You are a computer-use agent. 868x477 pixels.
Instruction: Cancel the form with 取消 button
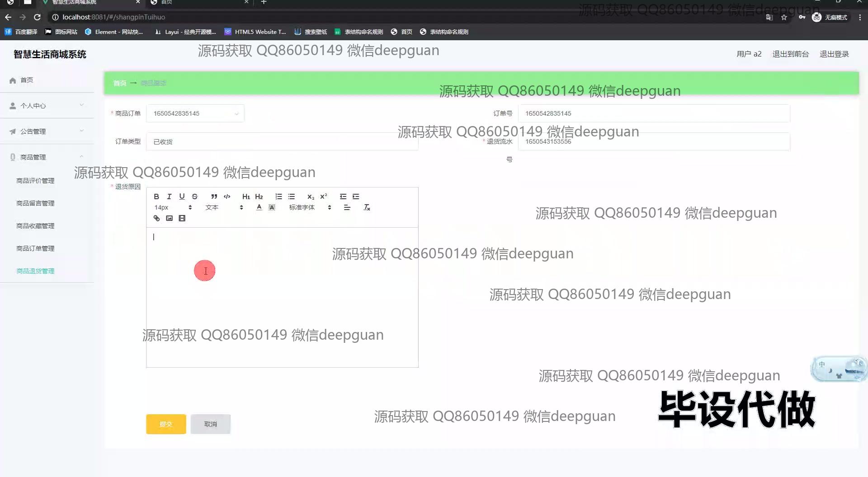[x=211, y=424]
